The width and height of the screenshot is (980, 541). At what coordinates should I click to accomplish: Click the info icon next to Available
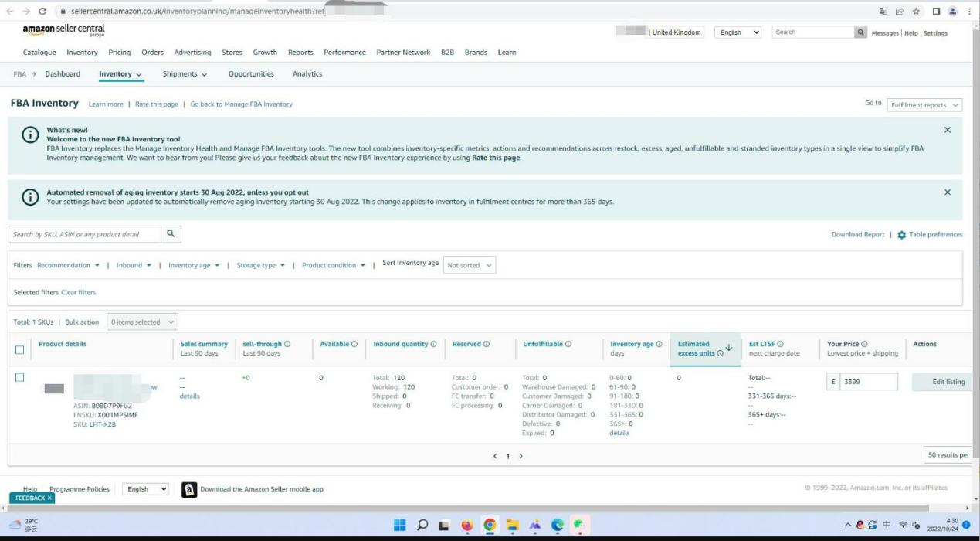pyautogui.click(x=354, y=344)
